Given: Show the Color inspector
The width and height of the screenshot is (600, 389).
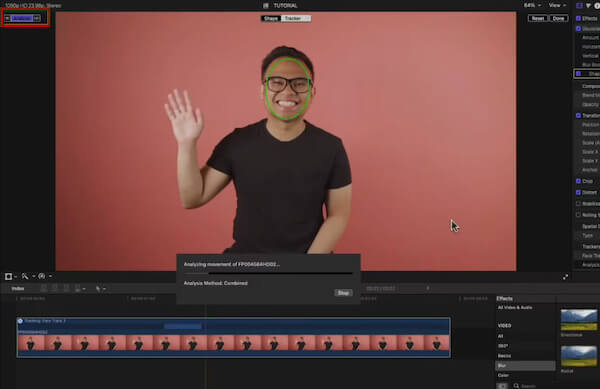Looking at the screenshot, I should pos(588,5).
